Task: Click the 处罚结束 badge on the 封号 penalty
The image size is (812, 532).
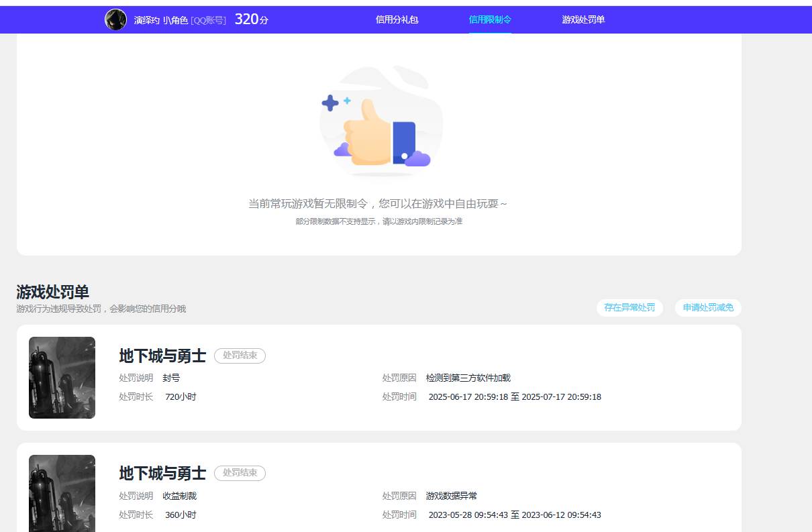Action: click(x=240, y=356)
